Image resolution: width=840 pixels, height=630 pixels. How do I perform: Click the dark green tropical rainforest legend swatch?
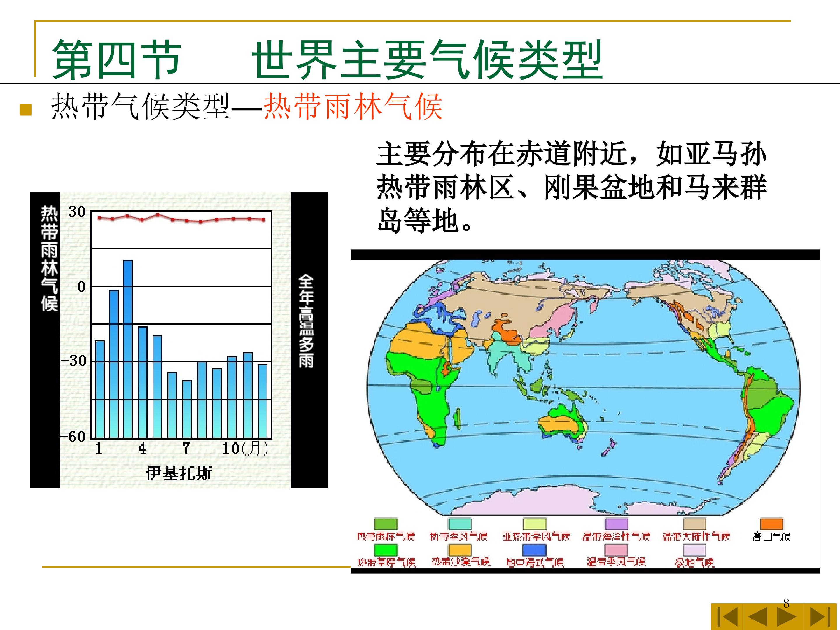point(386,524)
